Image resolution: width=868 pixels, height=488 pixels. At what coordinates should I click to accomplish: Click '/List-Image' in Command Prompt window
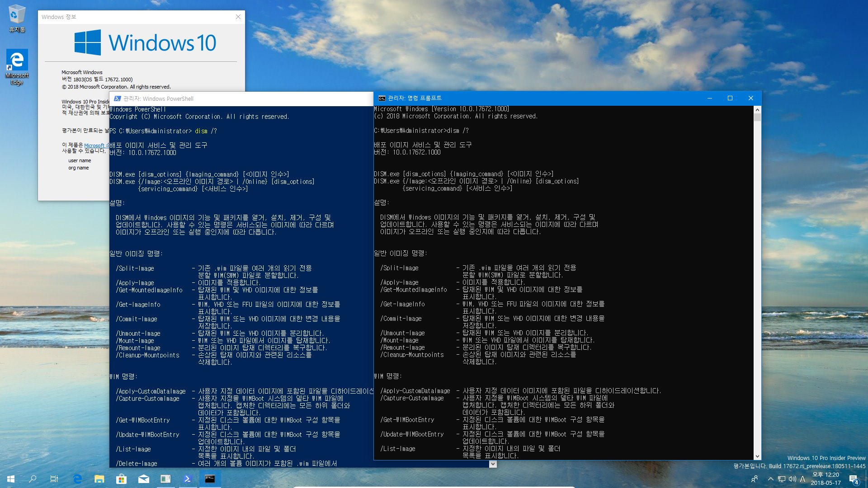pos(397,449)
